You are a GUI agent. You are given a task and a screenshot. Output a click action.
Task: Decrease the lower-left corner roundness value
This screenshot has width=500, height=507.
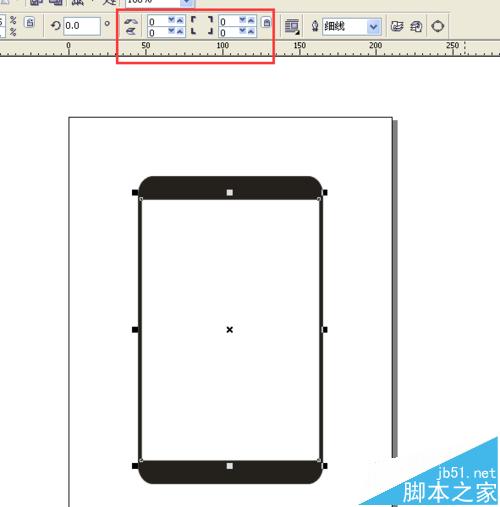(x=172, y=31)
